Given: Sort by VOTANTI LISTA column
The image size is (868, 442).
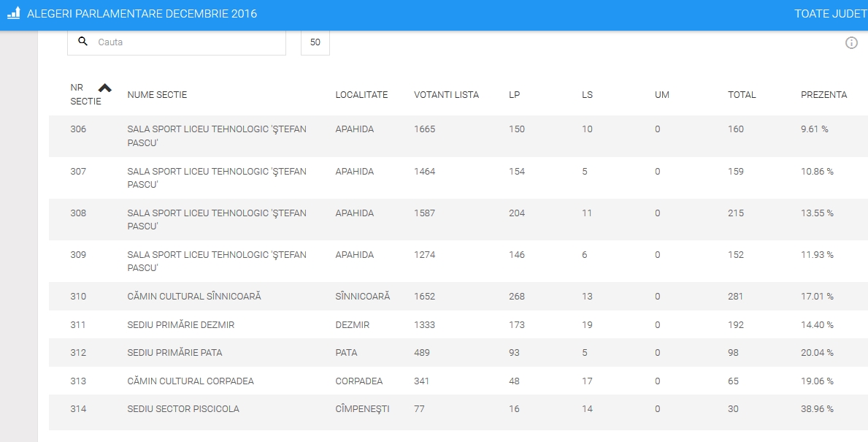Looking at the screenshot, I should (x=446, y=95).
